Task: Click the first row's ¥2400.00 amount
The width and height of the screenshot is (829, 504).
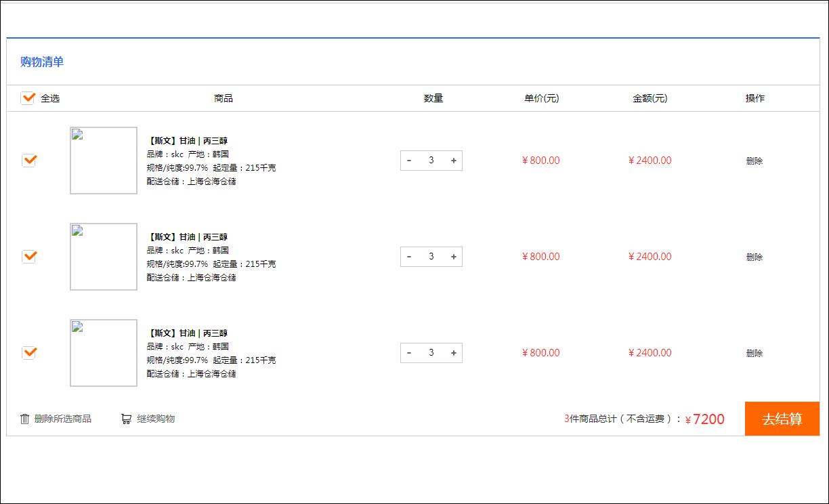Action: [x=650, y=161]
